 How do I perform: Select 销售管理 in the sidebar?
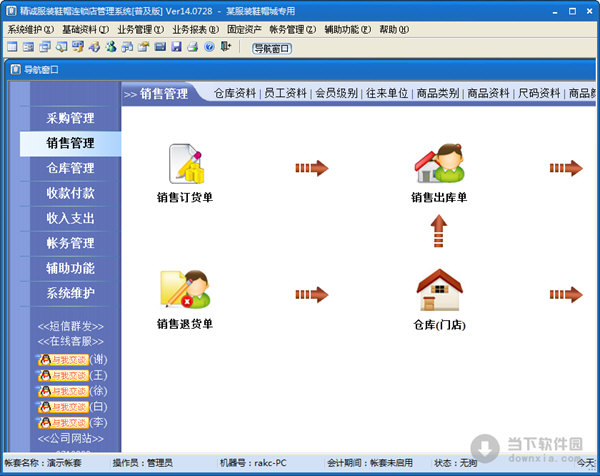click(x=70, y=143)
